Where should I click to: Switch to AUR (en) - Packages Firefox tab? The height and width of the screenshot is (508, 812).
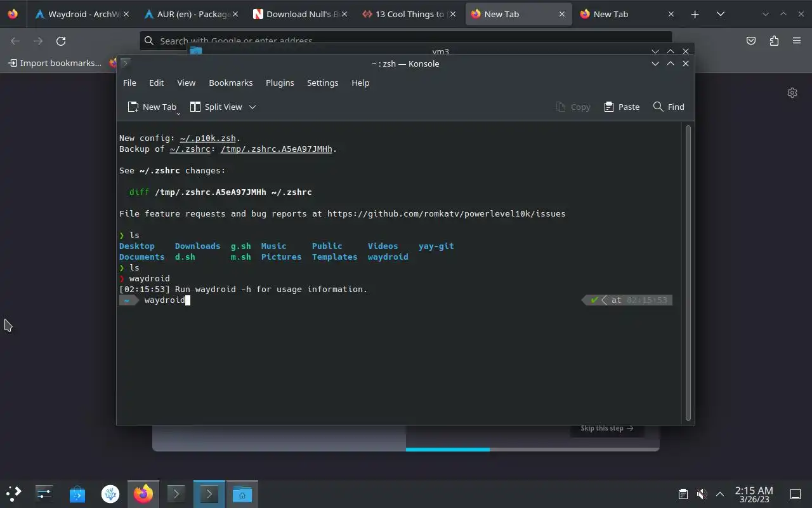tap(190, 14)
